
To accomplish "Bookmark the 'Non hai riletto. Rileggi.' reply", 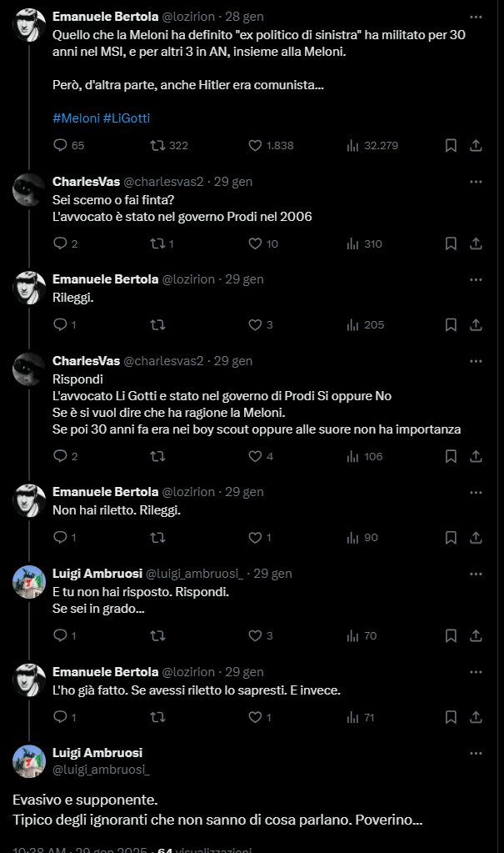I will point(451,537).
